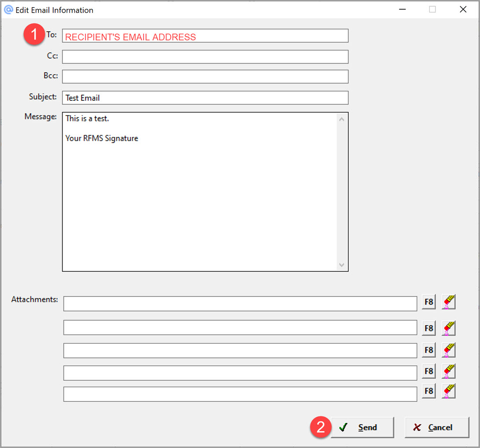Open F8 file picker for fourth attachment
Image resolution: width=480 pixels, height=448 pixels.
(428, 371)
